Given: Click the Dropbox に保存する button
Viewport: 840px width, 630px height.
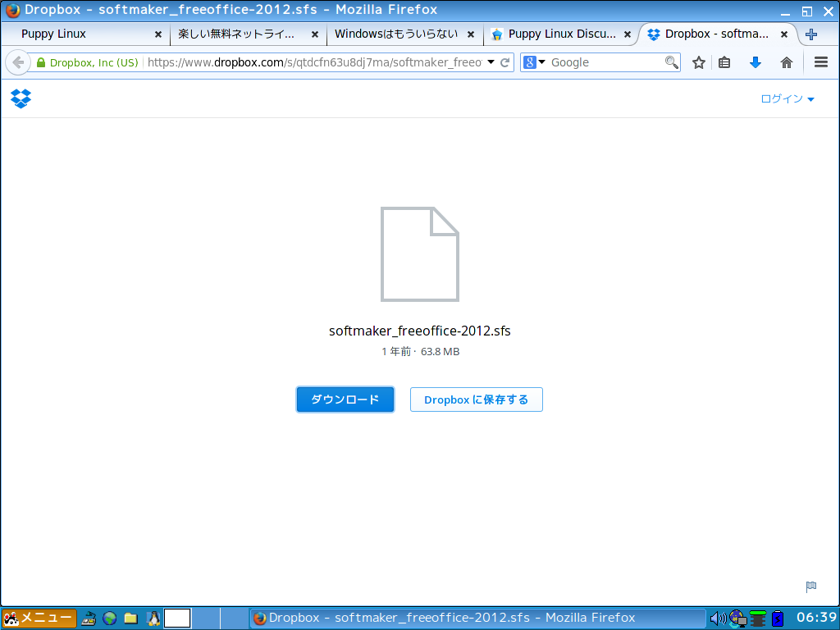Looking at the screenshot, I should (477, 399).
